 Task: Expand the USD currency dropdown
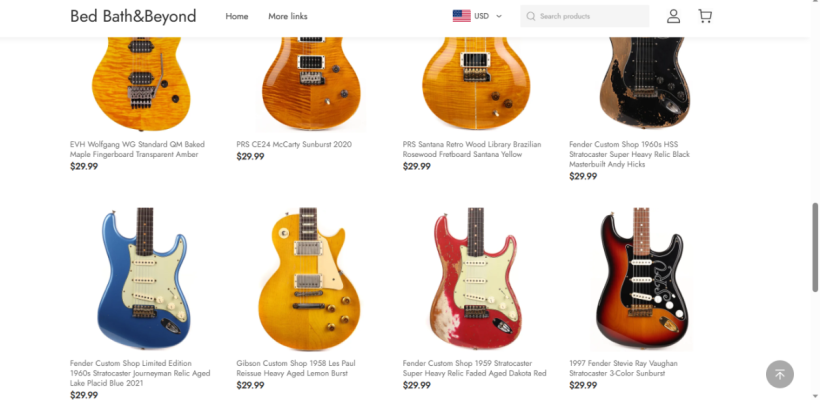click(x=488, y=16)
